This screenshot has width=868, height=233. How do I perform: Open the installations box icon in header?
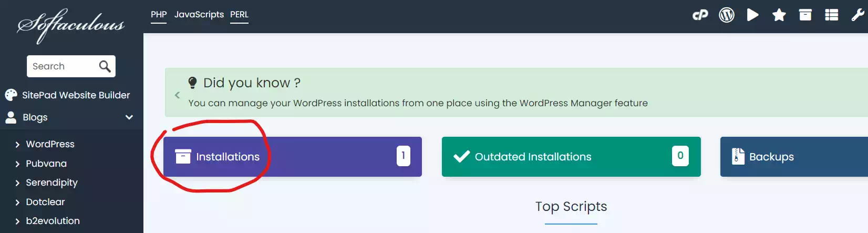[x=805, y=15]
